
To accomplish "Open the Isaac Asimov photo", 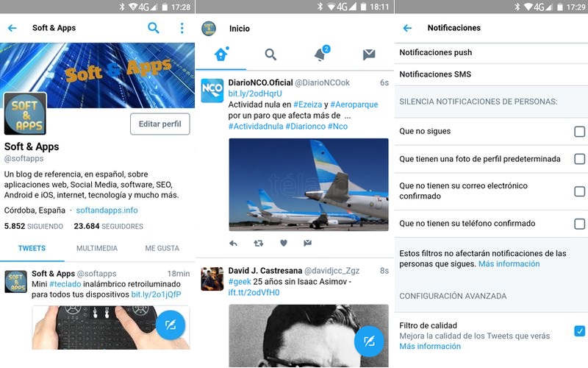I will click(309, 336).
